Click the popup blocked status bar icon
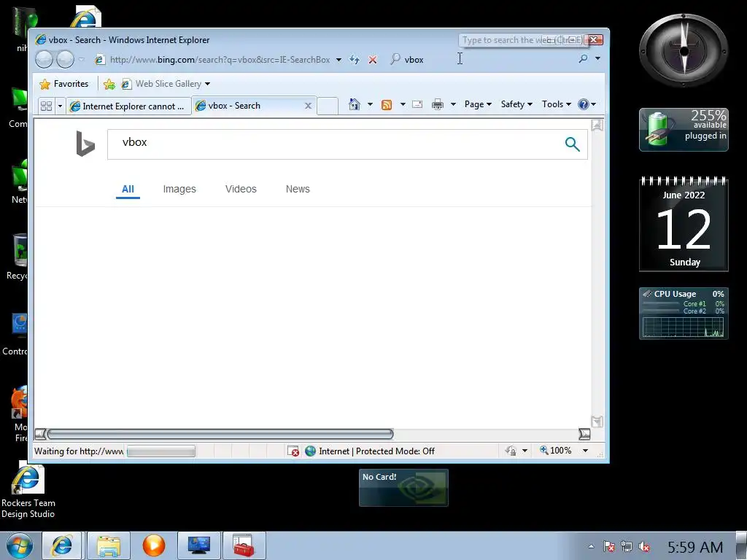Screen dimensions: 747x560 pyautogui.click(x=293, y=451)
